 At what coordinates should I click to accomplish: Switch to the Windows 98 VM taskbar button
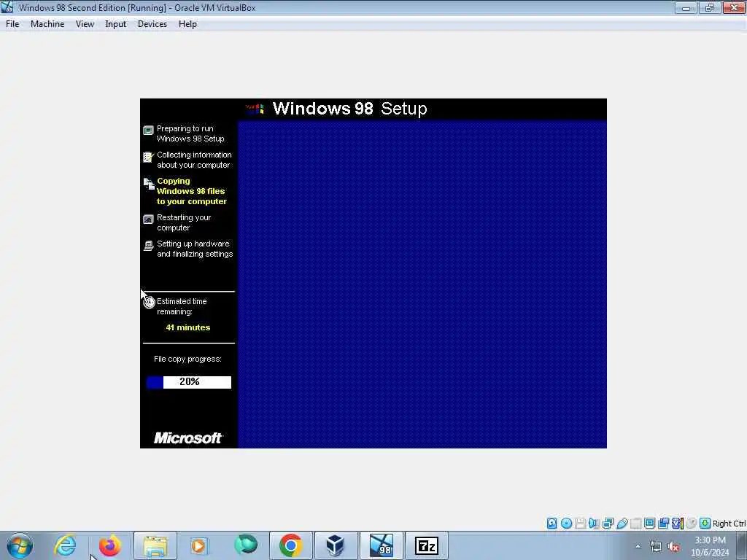tap(381, 545)
